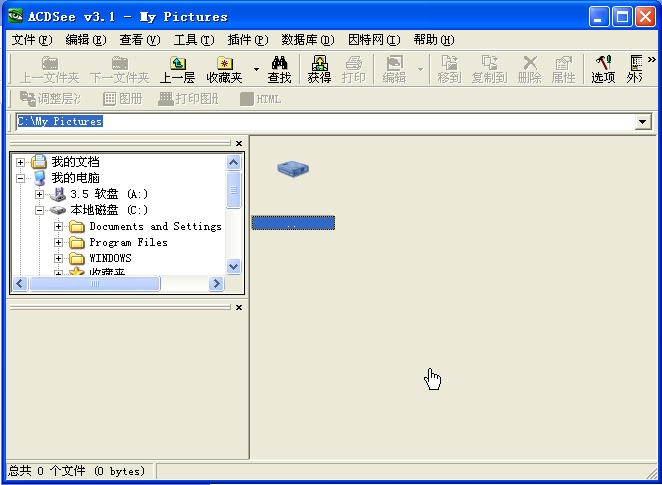The width and height of the screenshot is (662, 485).
Task: Click the C:\My Pictures path field
Action: coord(325,122)
